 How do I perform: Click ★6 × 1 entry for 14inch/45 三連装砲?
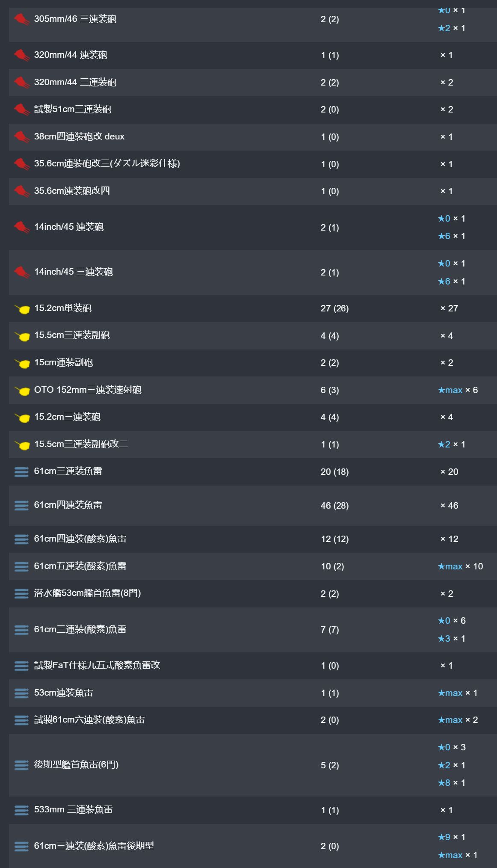451,281
